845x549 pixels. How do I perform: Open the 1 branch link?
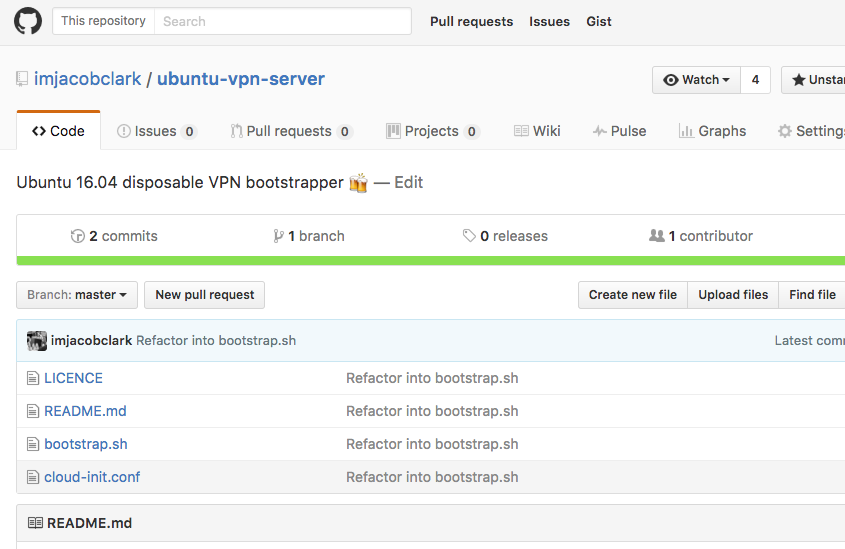tap(309, 236)
